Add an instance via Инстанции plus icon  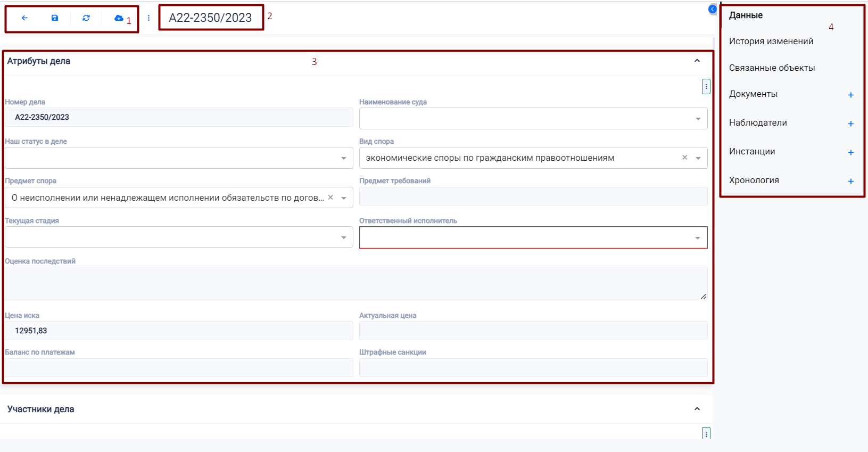click(x=850, y=153)
